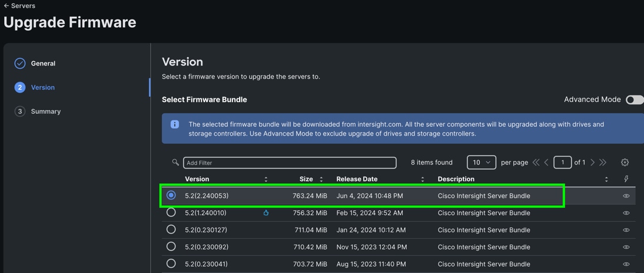Click the previous page chevron
The image size is (644, 273).
coord(546,162)
